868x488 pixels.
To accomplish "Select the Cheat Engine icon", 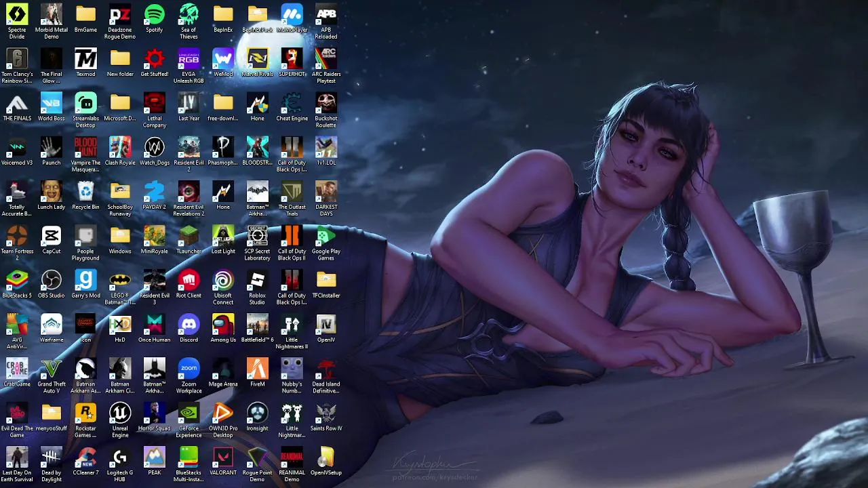I will coord(292,103).
